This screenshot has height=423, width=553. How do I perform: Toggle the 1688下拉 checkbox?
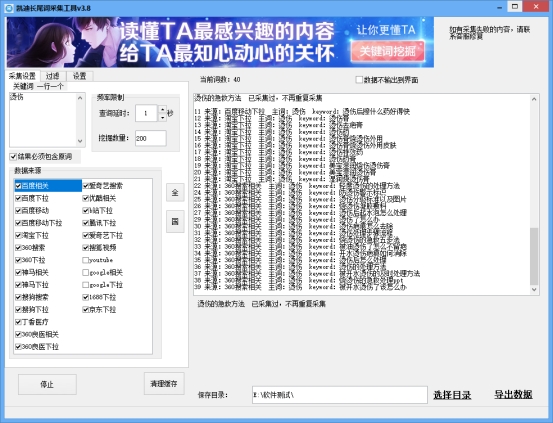pos(86,297)
